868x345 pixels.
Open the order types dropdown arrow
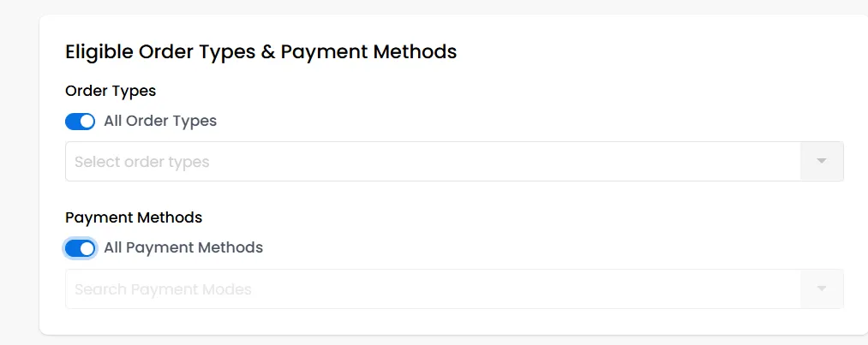click(822, 161)
